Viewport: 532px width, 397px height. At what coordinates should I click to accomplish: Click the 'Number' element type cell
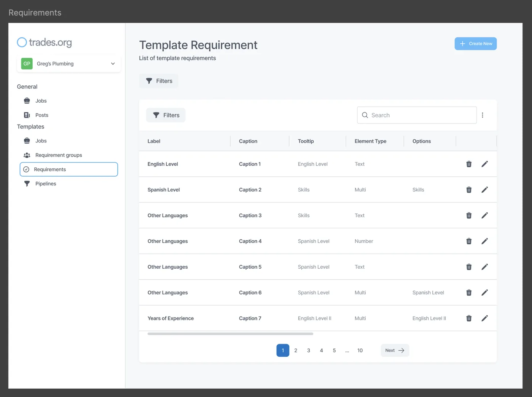point(364,241)
